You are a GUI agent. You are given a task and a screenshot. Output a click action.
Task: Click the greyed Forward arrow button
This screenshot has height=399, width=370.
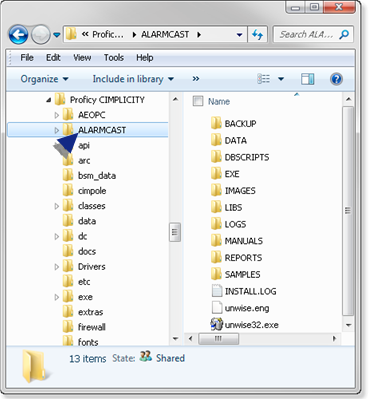tap(40, 35)
